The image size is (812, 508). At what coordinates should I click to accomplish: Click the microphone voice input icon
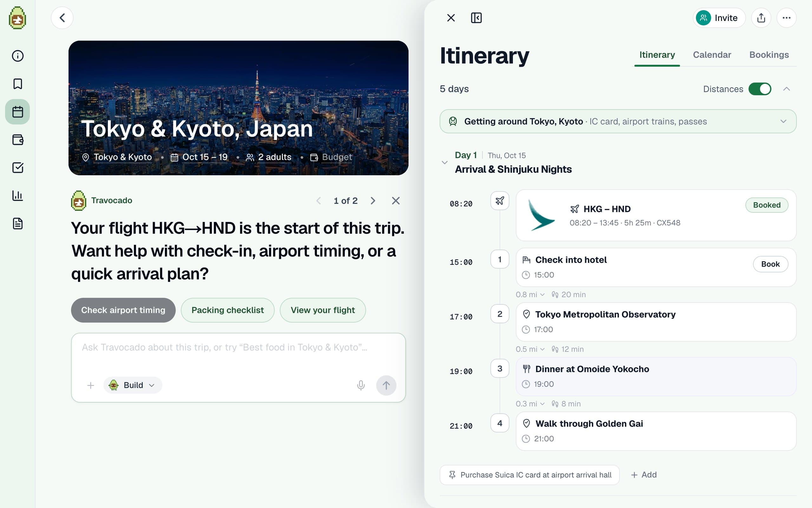[x=361, y=385]
